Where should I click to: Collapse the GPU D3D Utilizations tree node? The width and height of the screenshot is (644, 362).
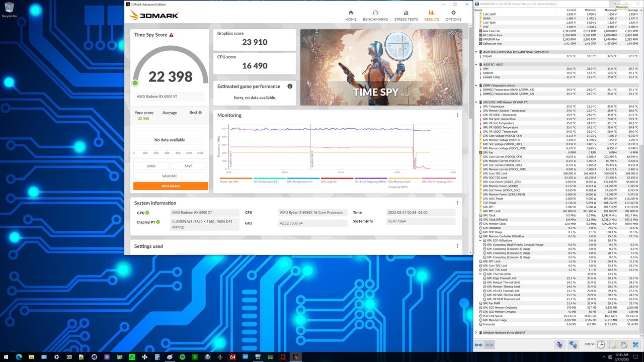480,241
